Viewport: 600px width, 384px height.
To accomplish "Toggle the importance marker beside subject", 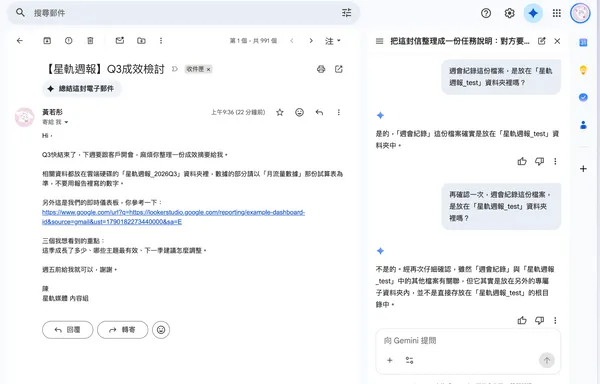I will pos(175,69).
